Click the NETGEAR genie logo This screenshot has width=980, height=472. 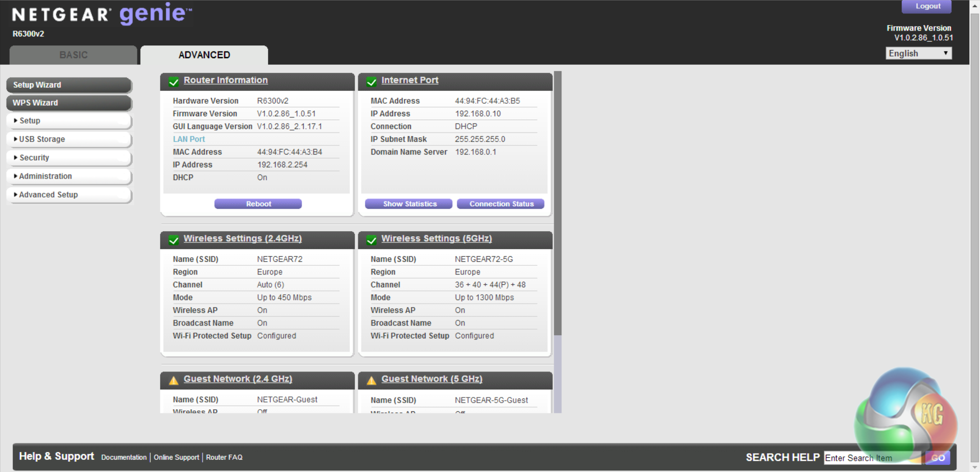click(x=102, y=14)
